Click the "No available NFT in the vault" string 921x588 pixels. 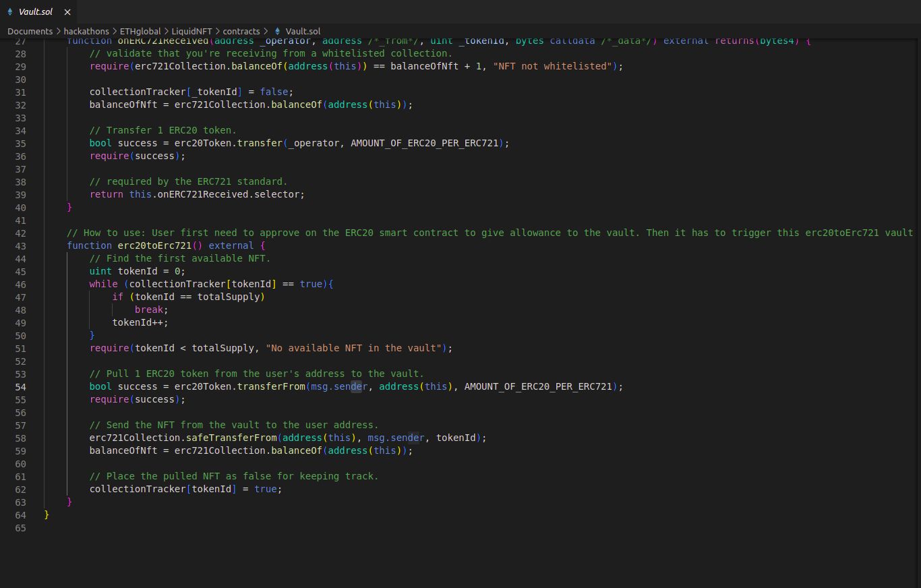tap(353, 348)
